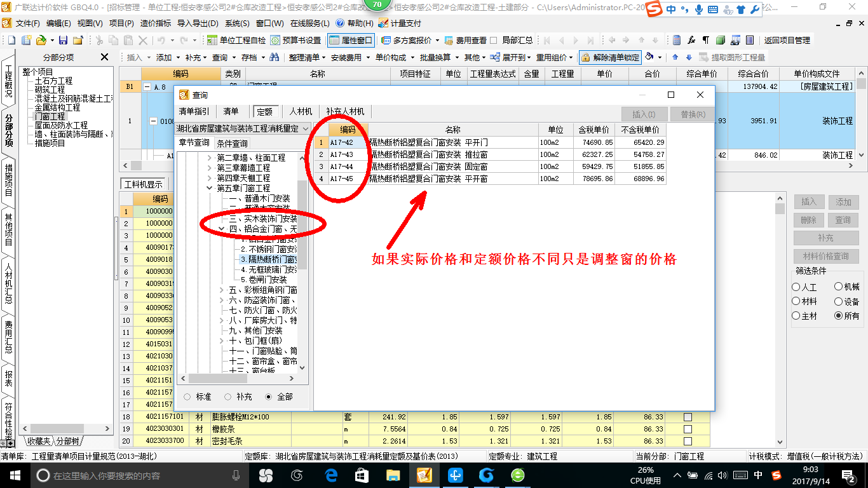
Task: Select 3.隔热断桥门窗 tree item
Action: [268, 259]
